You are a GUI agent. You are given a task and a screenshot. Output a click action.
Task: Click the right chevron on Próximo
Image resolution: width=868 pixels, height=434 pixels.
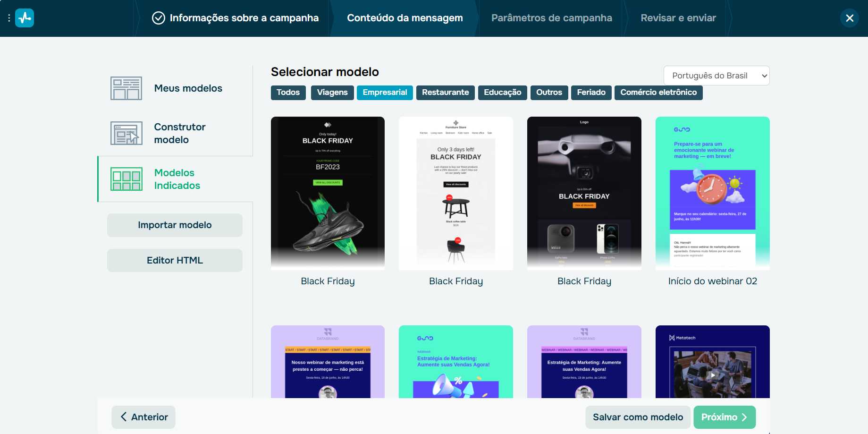point(744,417)
